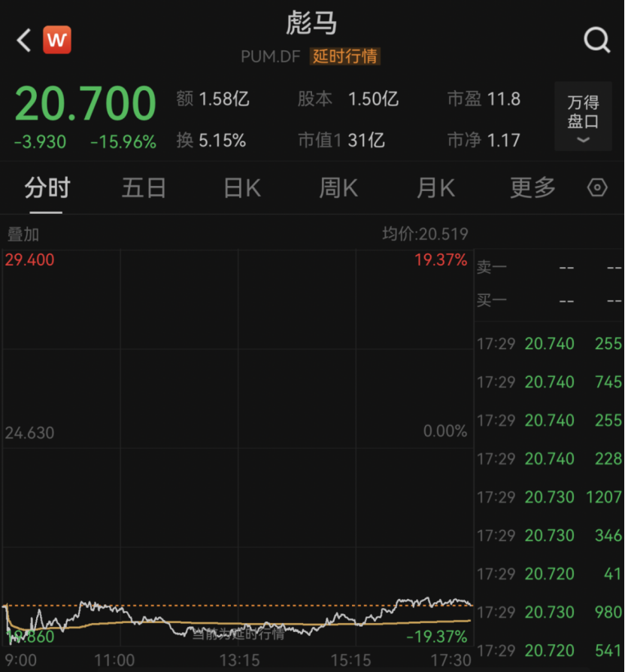Screen dimensions: 625x672
Task: Tap the 均价:20.519 average price label
Action: coord(425,235)
